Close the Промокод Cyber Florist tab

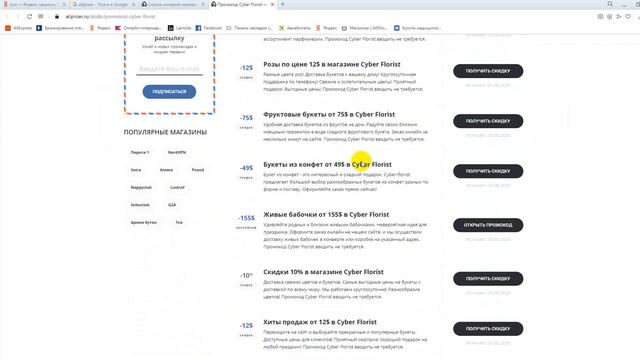tap(273, 4)
